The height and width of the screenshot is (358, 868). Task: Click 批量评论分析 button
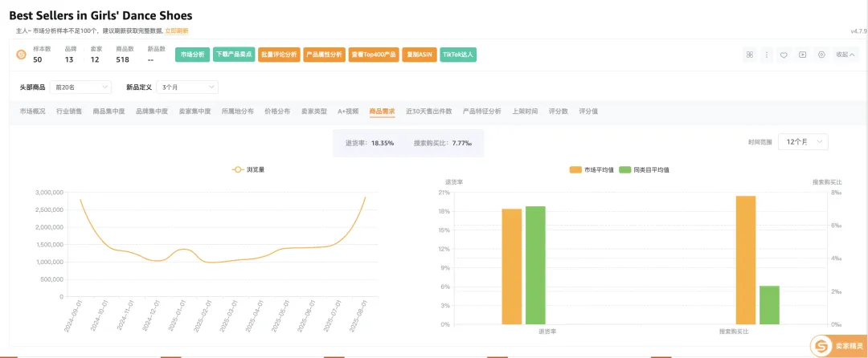[279, 55]
